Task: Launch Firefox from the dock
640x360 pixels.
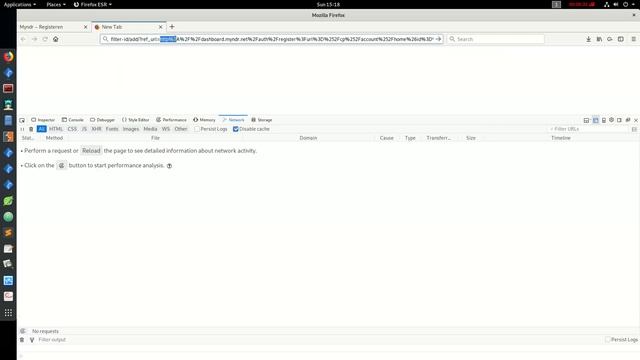Action: click(8, 56)
